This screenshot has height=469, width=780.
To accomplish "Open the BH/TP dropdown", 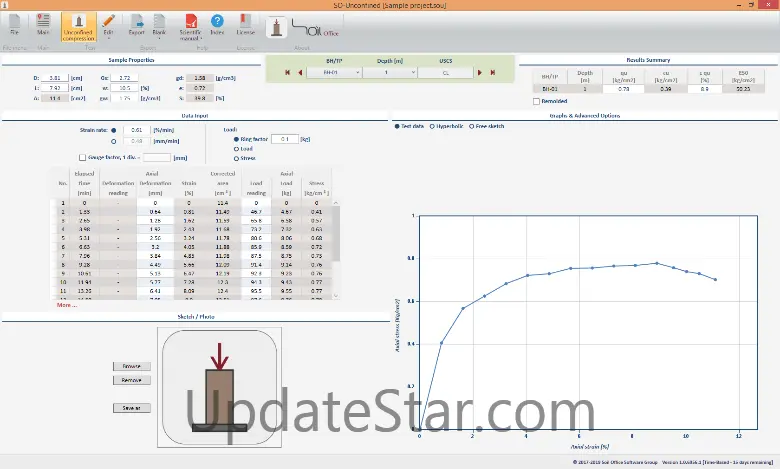I will point(334,73).
